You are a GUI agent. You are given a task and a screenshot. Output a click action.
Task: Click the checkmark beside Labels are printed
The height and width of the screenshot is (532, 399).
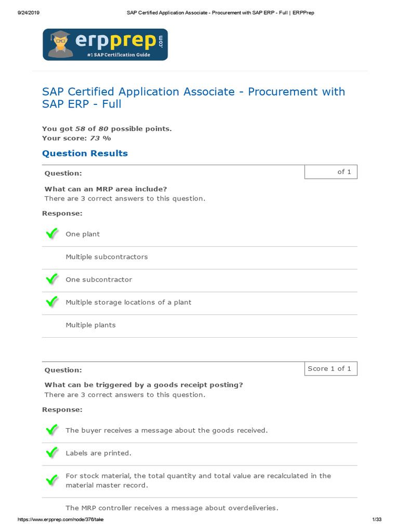(52, 453)
